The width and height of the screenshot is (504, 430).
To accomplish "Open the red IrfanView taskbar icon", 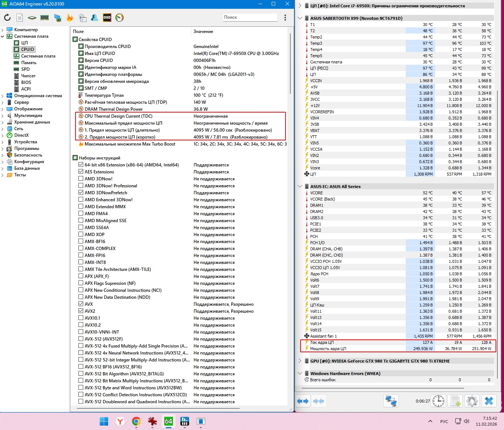I will 152,421.
